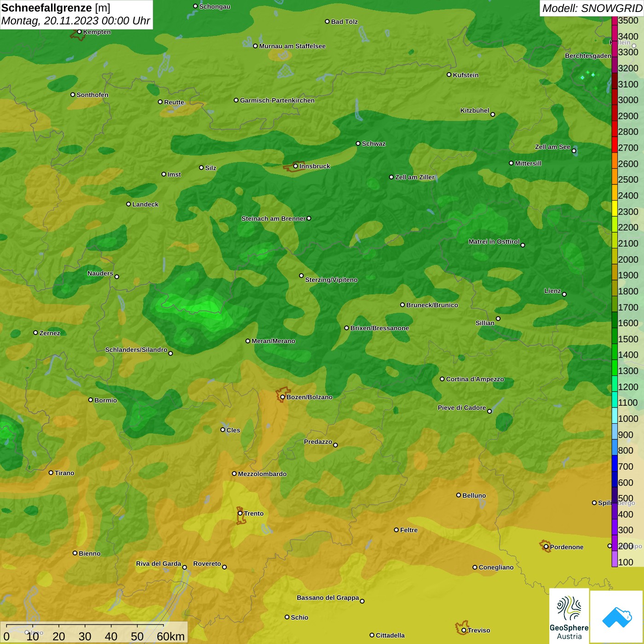Click the Bozen/Bolzano city marker
644x644 pixels.
point(282,397)
